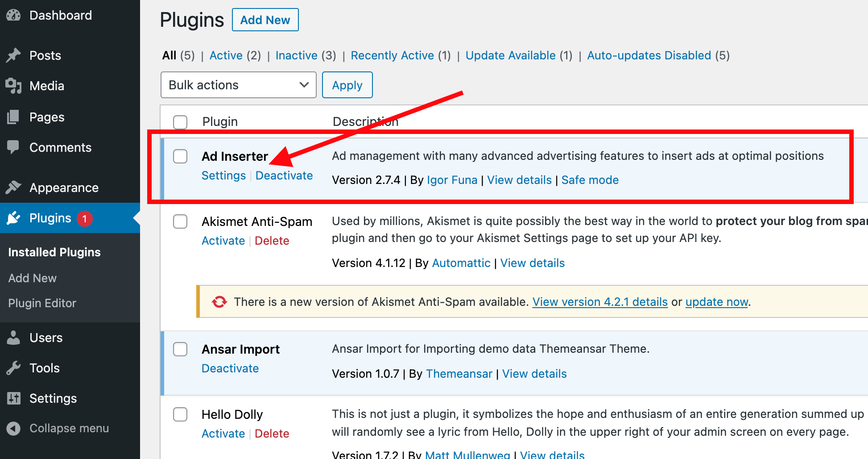Click the Appearance paintbrush icon
The image size is (868, 459).
pos(13,188)
